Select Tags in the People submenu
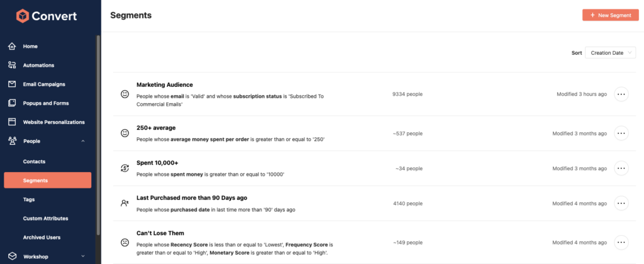644x264 pixels. tap(29, 200)
